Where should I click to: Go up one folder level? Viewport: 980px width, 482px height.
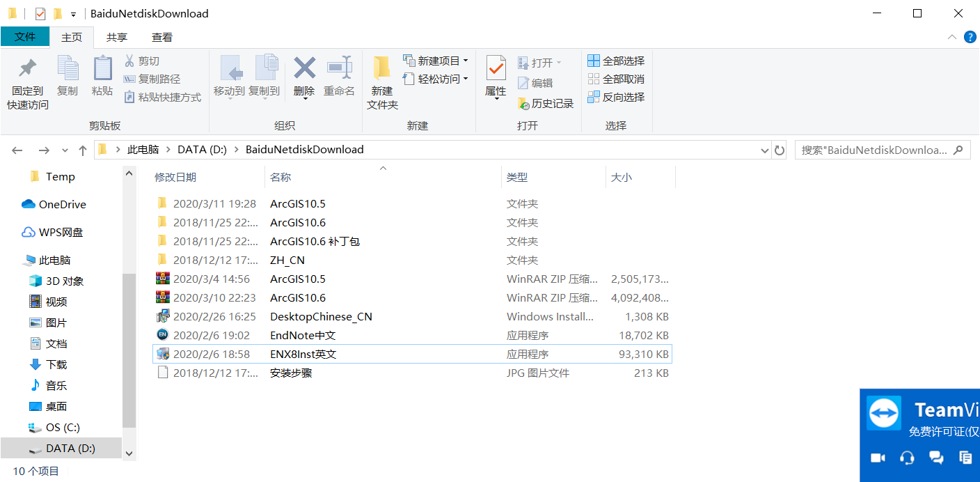click(x=83, y=150)
